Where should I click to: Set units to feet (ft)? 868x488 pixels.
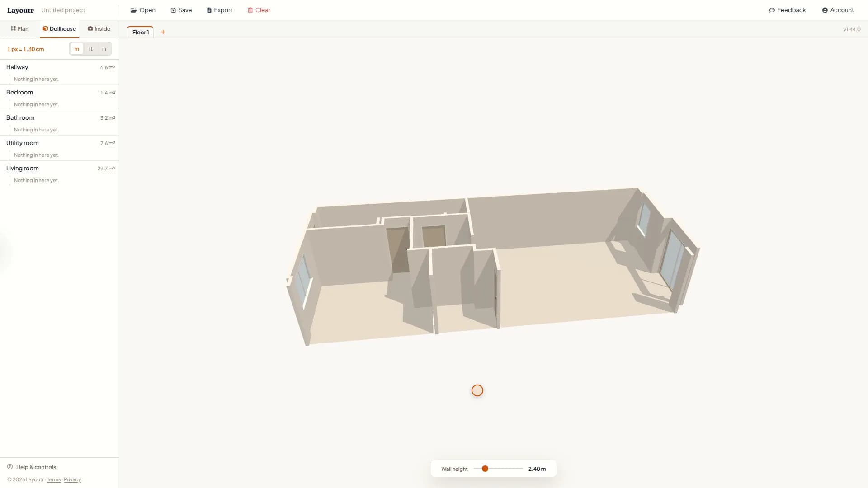(x=90, y=49)
